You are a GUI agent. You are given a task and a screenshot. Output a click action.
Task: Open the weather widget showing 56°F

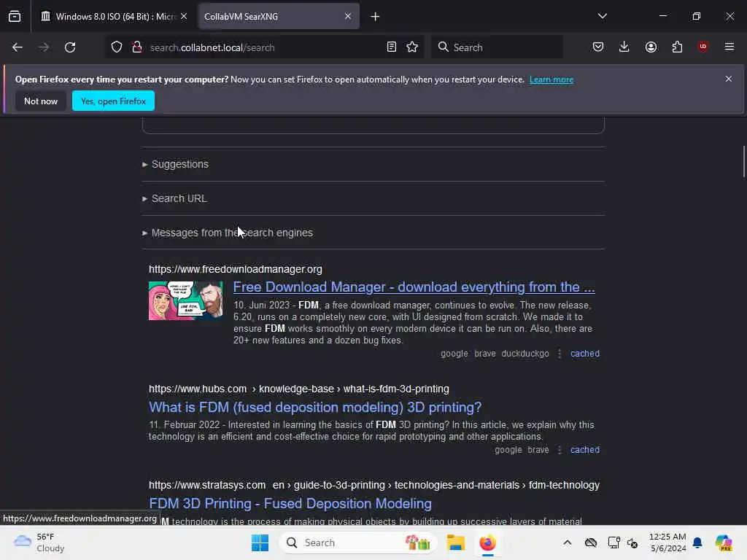click(39, 542)
